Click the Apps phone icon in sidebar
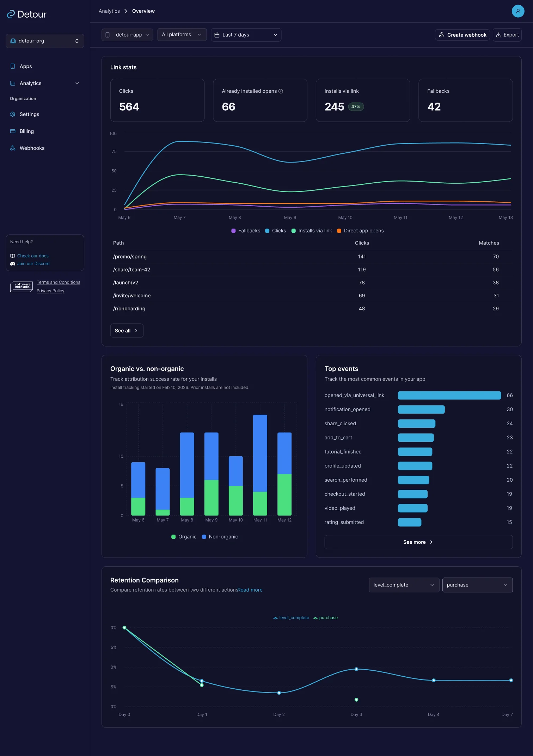 (13, 66)
